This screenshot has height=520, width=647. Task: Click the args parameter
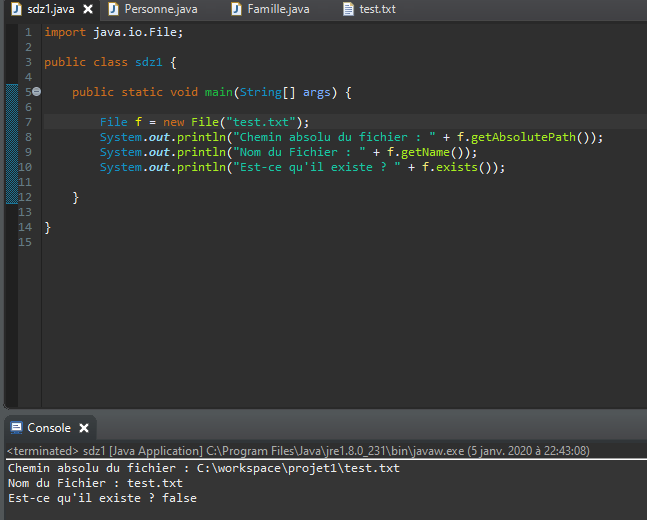click(317, 92)
